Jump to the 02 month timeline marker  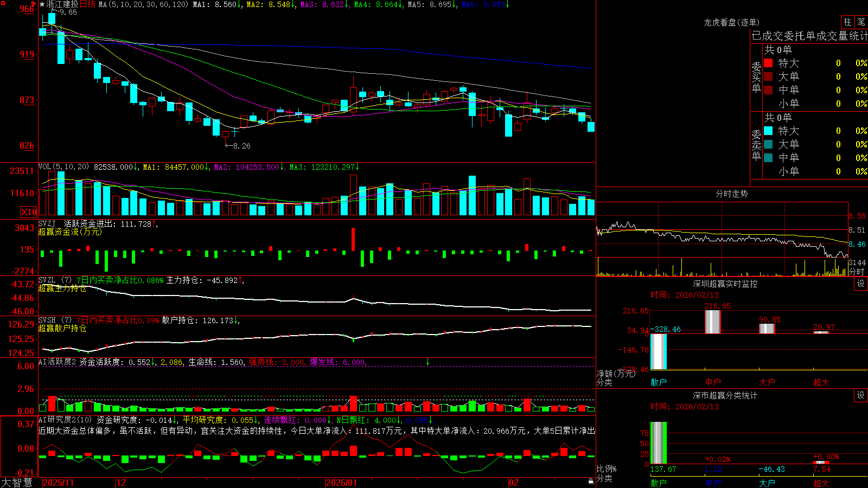[x=514, y=483]
